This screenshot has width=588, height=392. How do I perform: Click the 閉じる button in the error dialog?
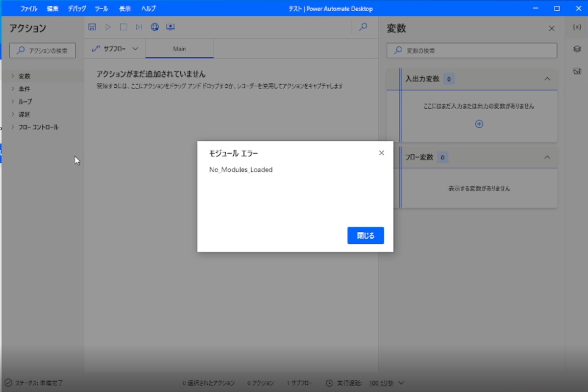365,235
